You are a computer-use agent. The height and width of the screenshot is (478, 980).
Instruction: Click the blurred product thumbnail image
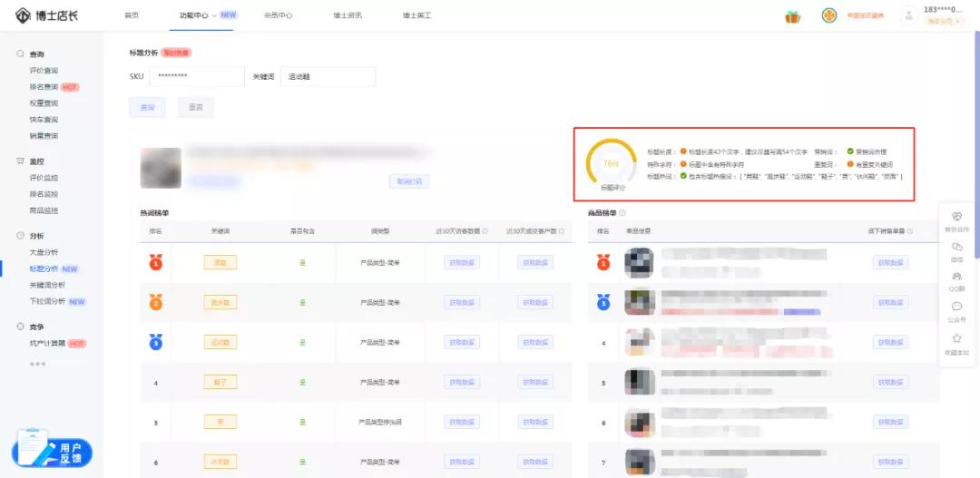pyautogui.click(x=161, y=168)
